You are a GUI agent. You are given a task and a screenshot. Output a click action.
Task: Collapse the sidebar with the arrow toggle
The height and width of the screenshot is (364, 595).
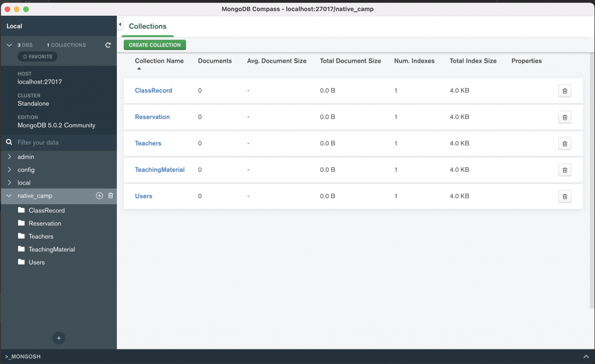point(120,24)
